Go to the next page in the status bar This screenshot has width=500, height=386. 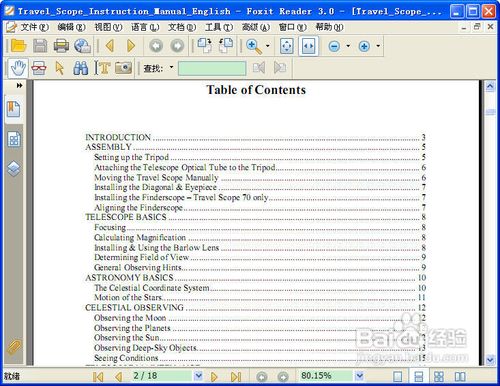pos(214,377)
